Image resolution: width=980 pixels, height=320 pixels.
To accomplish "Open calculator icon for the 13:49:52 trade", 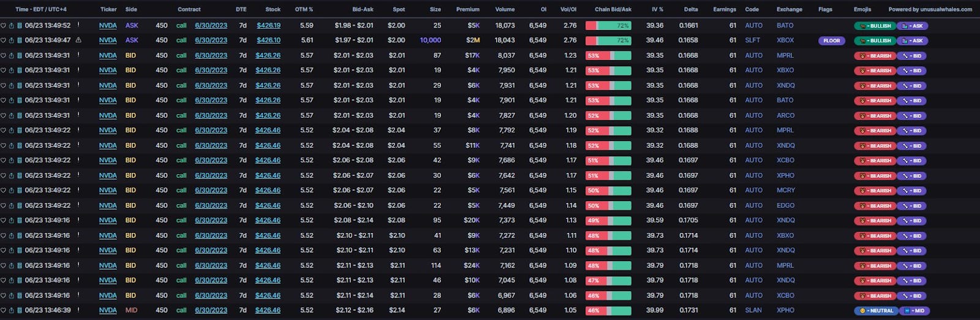I will [19, 26].
